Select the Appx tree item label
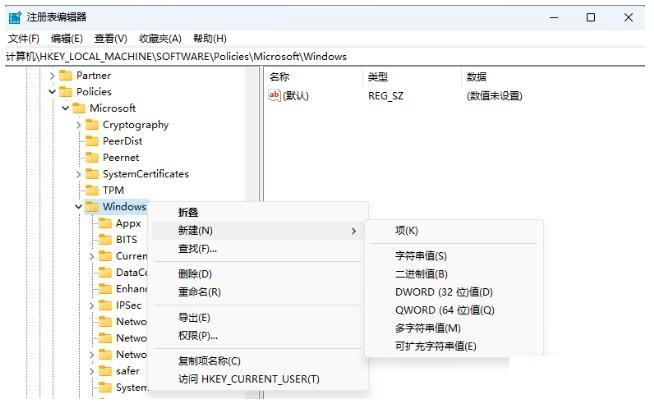This screenshot has height=410, width=654. pos(128,224)
